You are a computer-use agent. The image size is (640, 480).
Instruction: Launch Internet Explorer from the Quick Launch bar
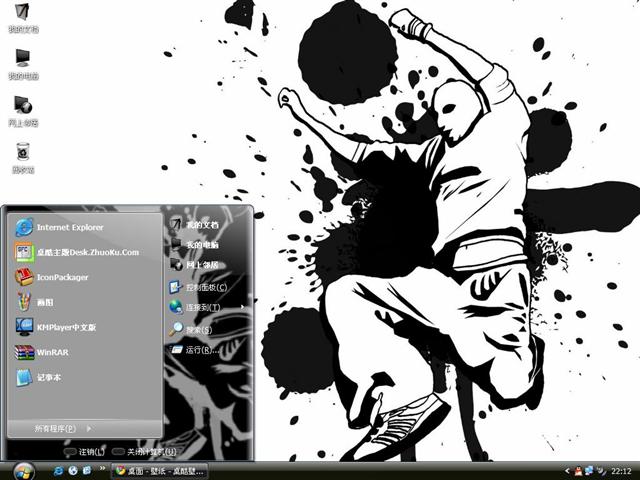[x=58, y=471]
